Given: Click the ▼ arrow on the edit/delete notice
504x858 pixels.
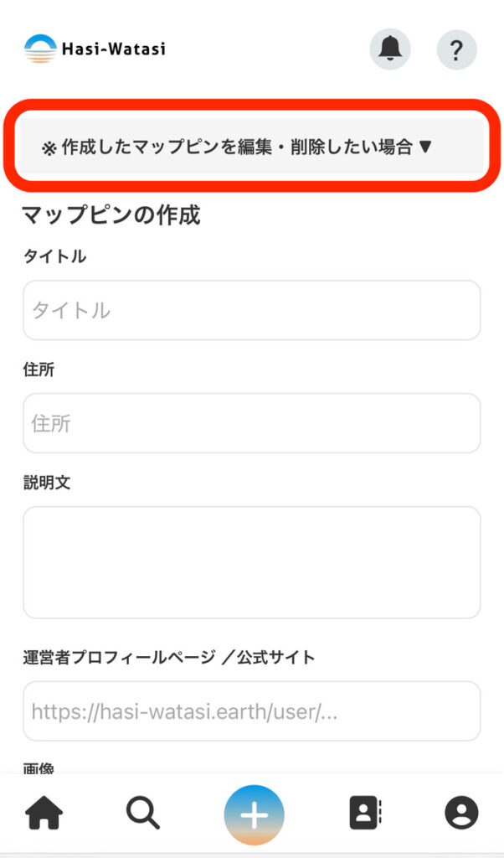Looking at the screenshot, I should (x=424, y=147).
